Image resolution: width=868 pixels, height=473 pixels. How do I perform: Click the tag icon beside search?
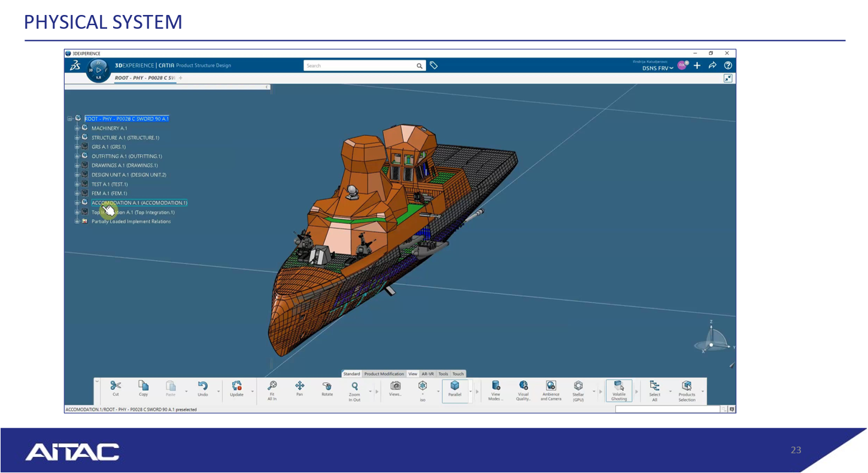[x=434, y=66]
